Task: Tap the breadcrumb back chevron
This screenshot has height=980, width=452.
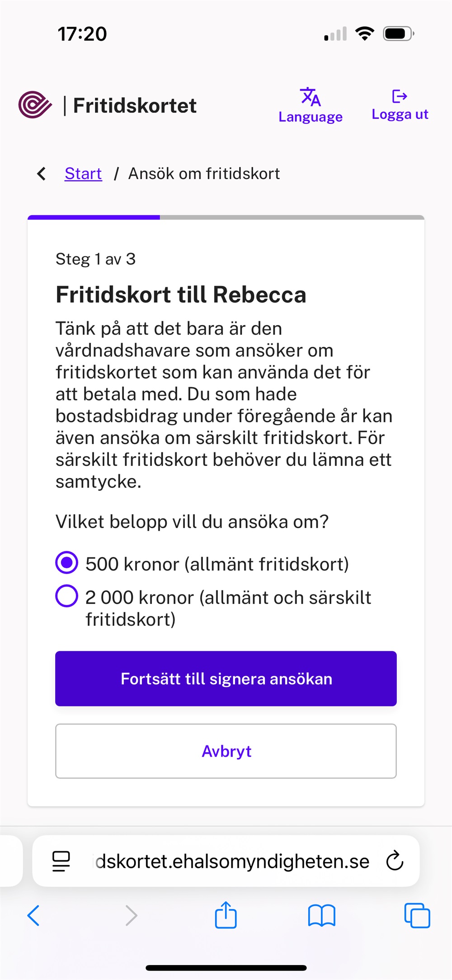Action: 42,174
